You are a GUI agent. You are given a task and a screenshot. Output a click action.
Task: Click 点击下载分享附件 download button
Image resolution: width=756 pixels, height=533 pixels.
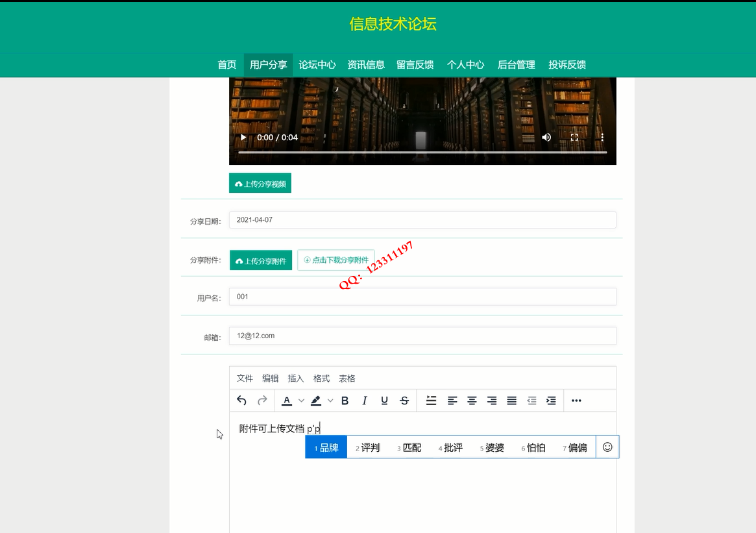point(336,260)
